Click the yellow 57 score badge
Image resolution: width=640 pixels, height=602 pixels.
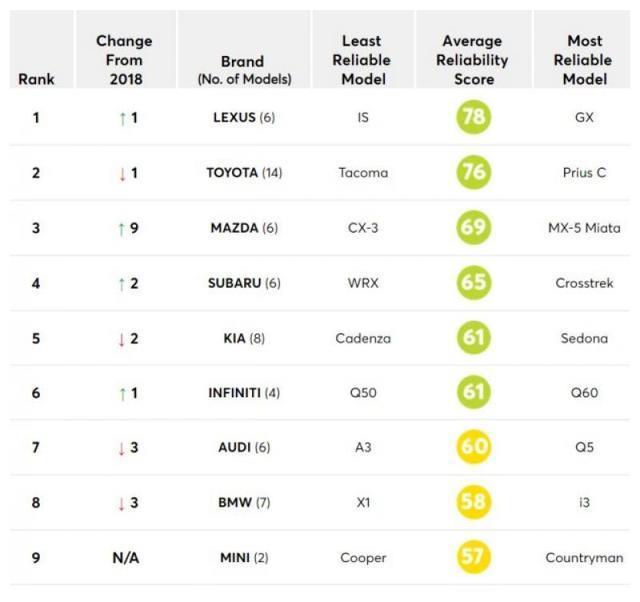[x=473, y=557]
